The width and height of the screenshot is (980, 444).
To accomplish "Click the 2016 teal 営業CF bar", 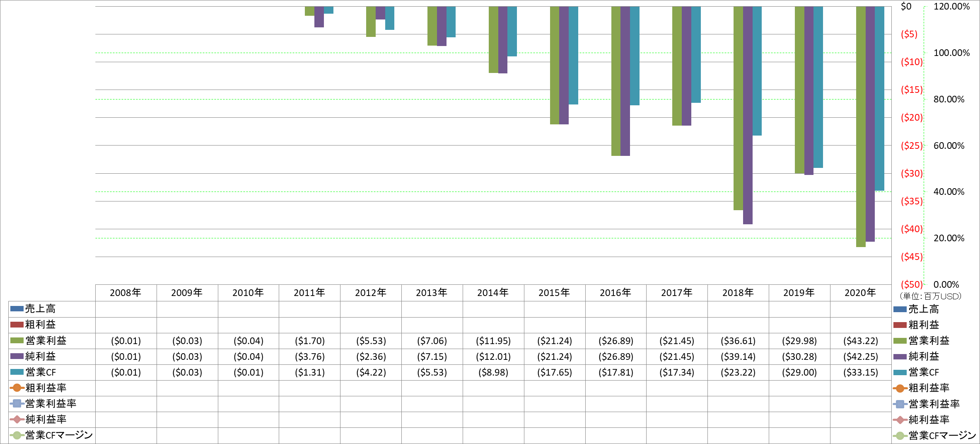I will click(635, 56).
